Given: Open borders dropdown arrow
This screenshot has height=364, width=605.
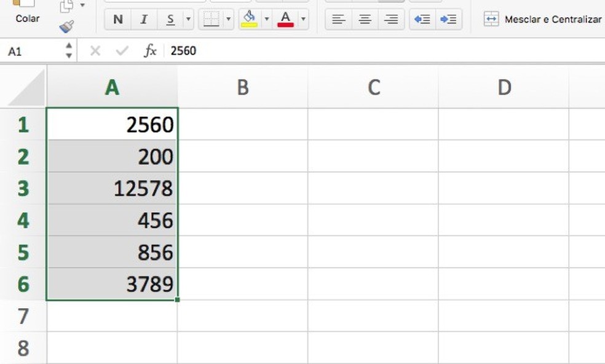Looking at the screenshot, I should click(x=228, y=19).
